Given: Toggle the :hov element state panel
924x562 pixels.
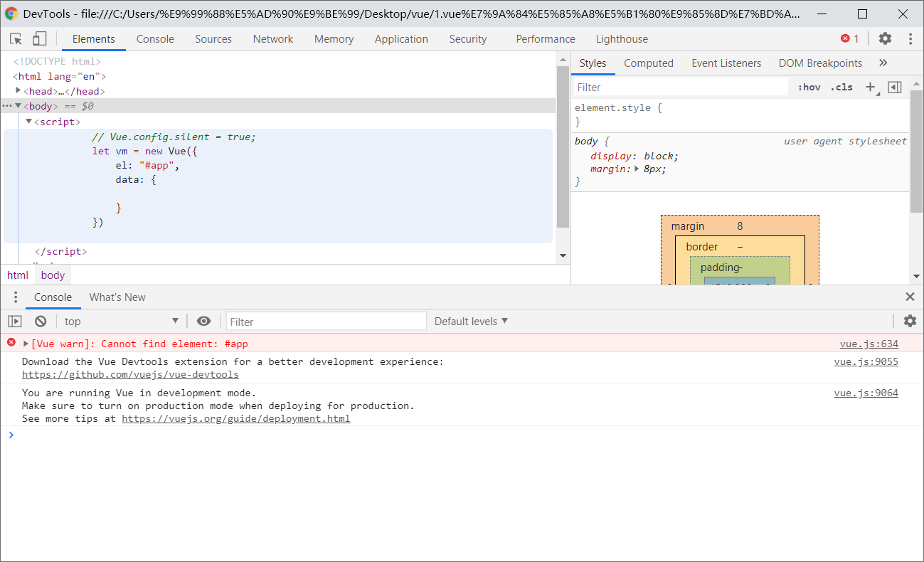Looking at the screenshot, I should [x=809, y=88].
